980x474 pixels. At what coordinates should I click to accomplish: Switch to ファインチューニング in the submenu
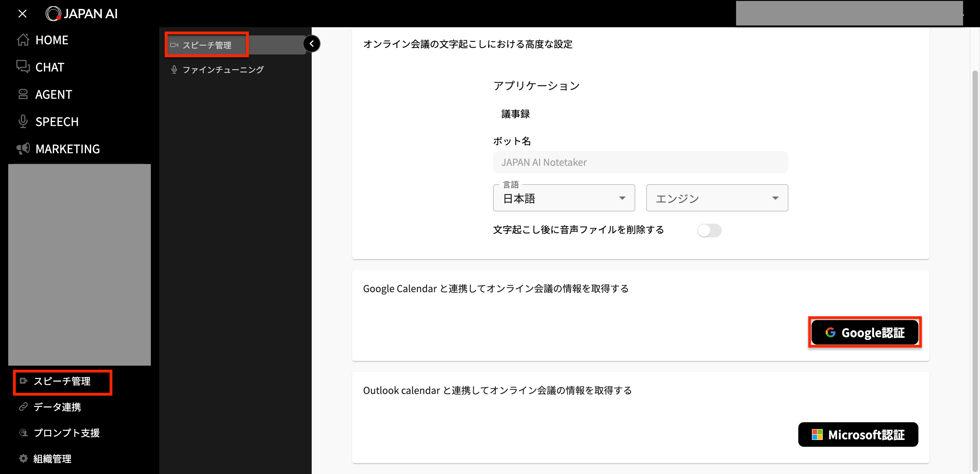click(223, 69)
